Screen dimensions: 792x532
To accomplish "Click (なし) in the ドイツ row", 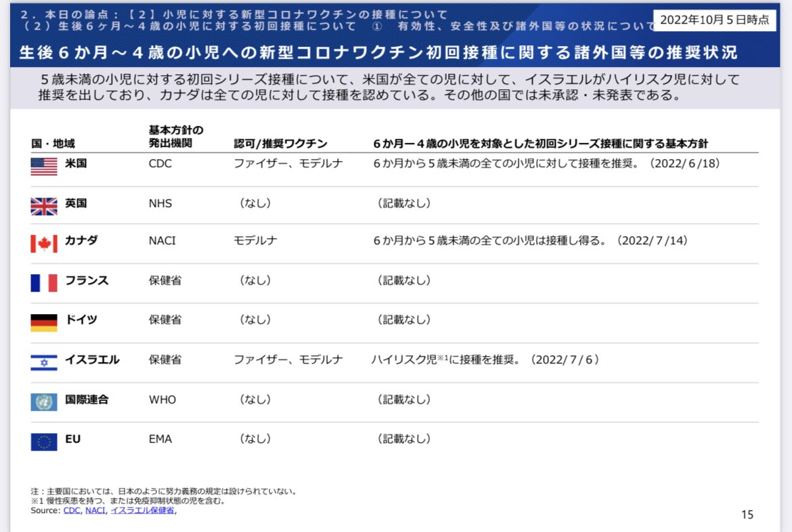I will click(x=255, y=319).
